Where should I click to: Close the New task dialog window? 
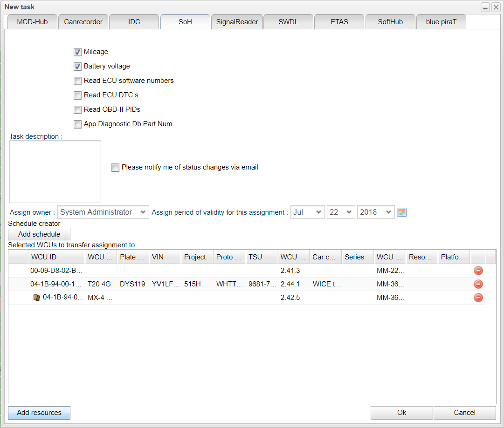[496, 7]
